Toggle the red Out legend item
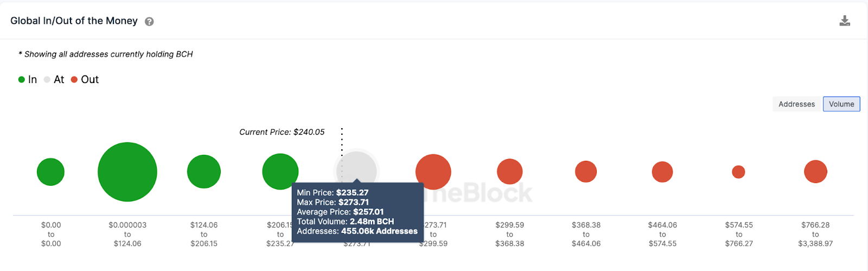 point(85,80)
